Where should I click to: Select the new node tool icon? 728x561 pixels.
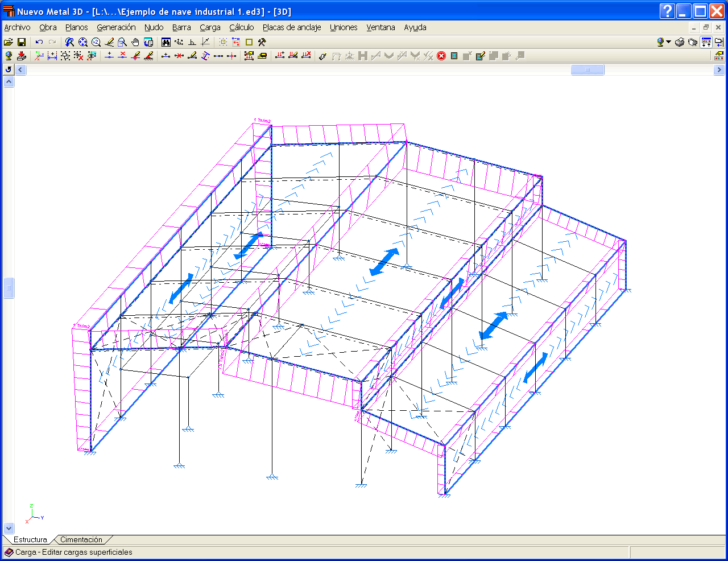[x=109, y=56]
